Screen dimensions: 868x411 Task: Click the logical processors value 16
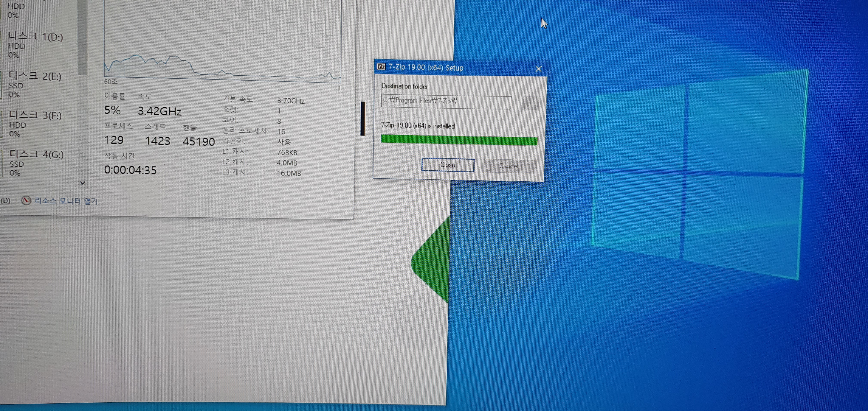(x=281, y=132)
